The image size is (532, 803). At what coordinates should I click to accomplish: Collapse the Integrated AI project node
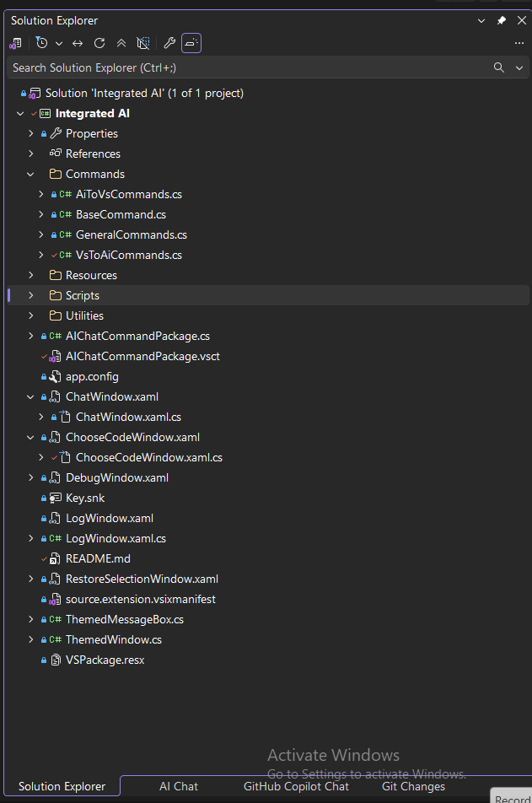click(x=20, y=114)
